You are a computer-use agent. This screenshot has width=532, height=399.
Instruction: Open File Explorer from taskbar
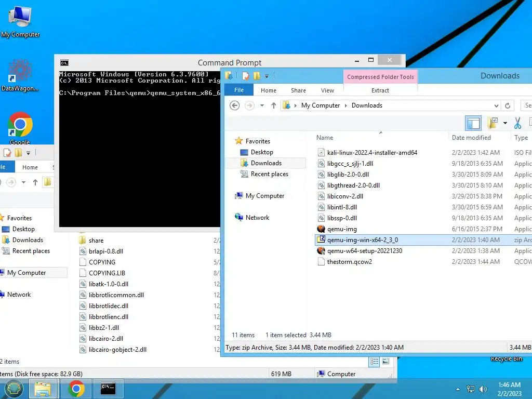tap(43, 389)
